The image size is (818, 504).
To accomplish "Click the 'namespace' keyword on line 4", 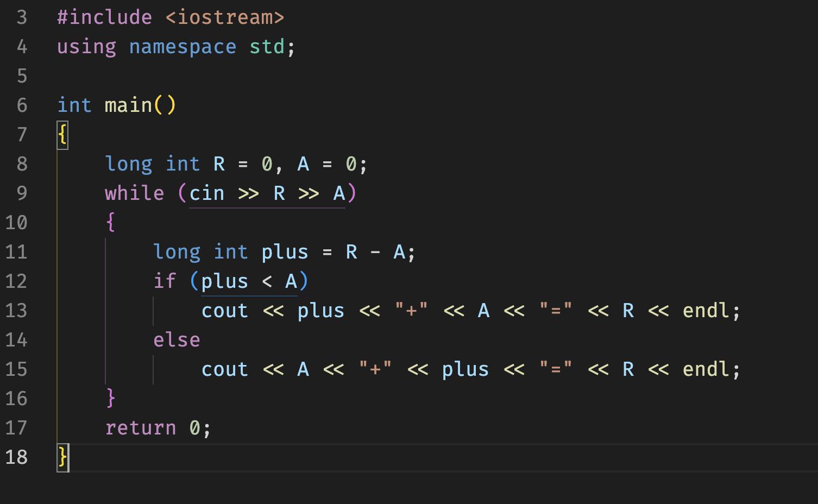I will pyautogui.click(x=183, y=47).
